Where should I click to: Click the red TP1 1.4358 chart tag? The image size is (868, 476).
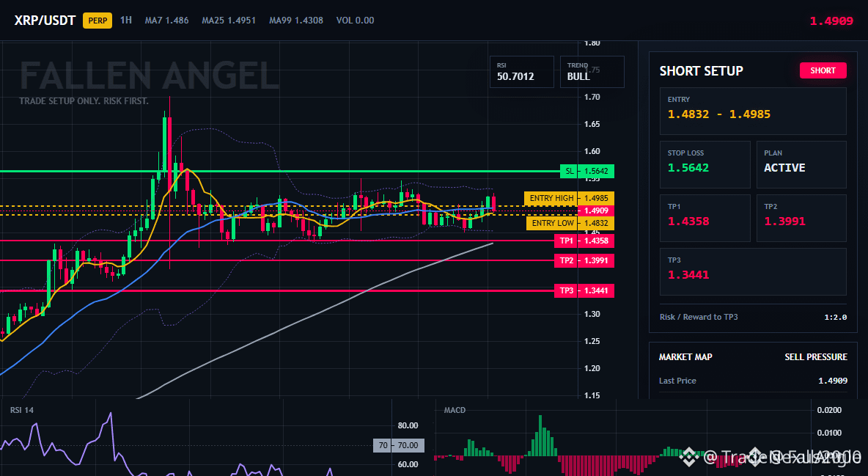click(x=584, y=241)
